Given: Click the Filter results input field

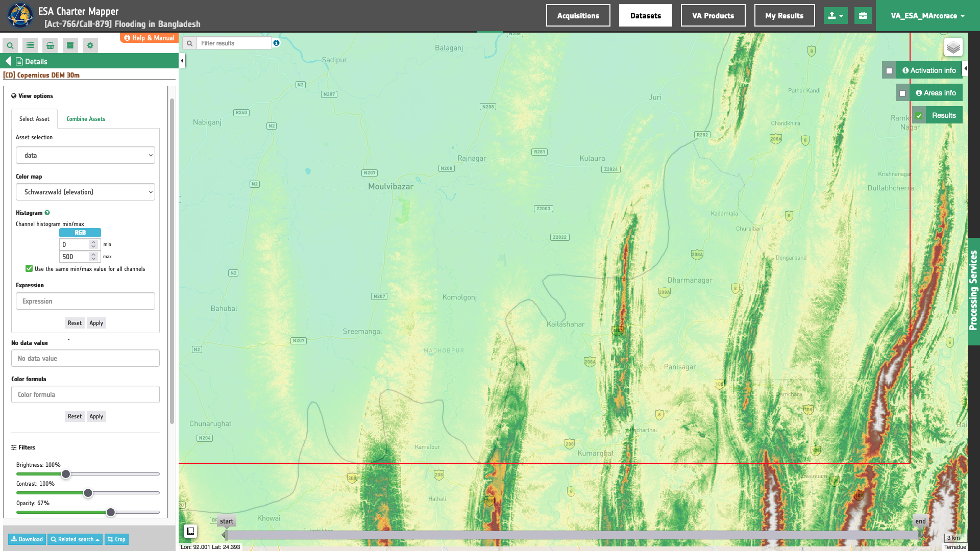Looking at the screenshot, I should point(234,43).
